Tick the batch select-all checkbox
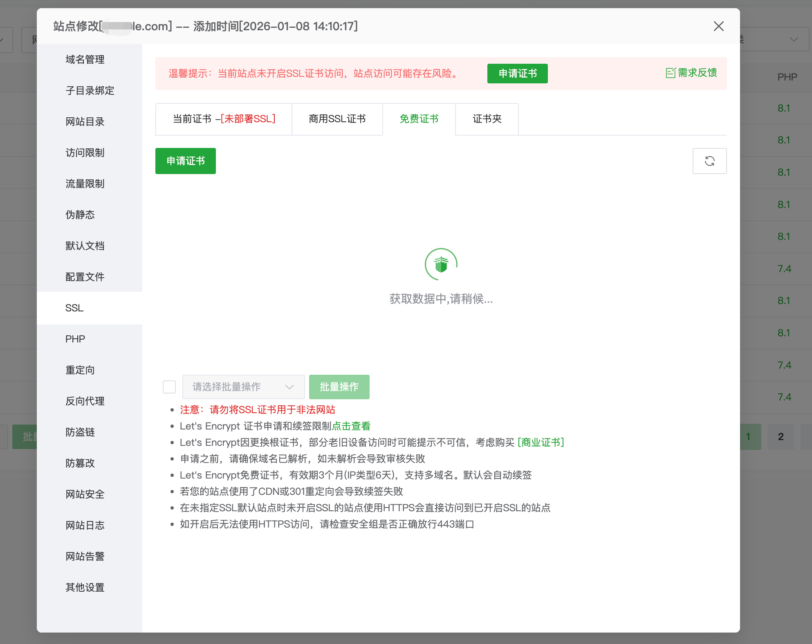Image resolution: width=812 pixels, height=644 pixels. [x=169, y=387]
